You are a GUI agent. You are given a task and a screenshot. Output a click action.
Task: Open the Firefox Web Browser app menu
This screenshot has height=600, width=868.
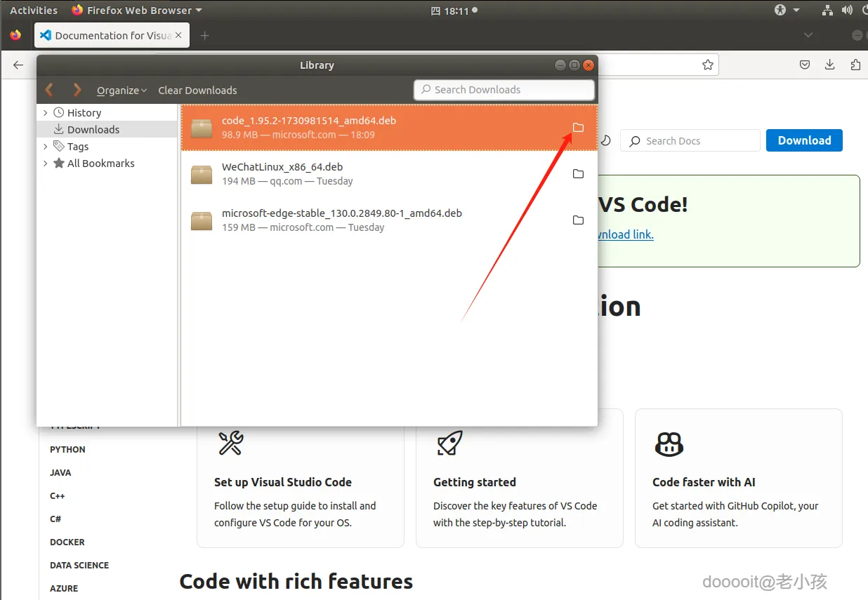137,10
